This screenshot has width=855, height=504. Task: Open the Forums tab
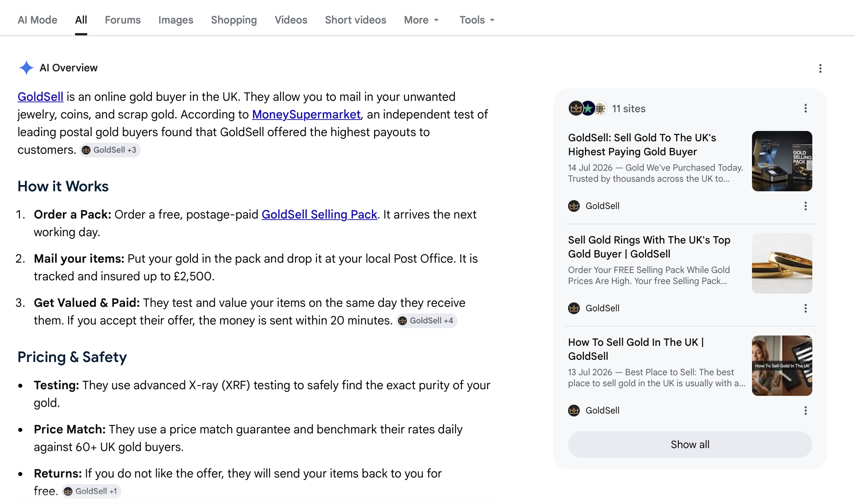123,20
